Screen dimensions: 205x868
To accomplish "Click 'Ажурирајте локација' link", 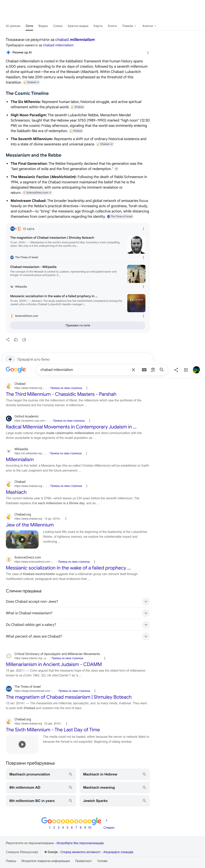I will (x=118, y=852).
